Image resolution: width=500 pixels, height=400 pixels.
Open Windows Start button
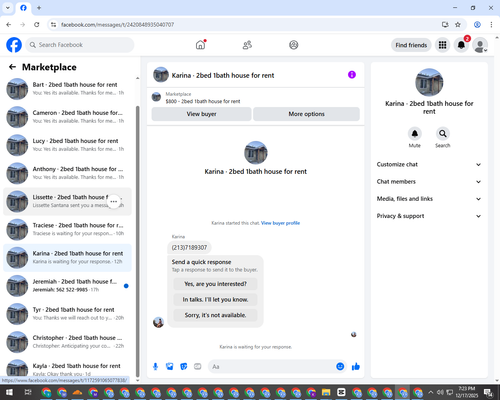(x=9, y=392)
